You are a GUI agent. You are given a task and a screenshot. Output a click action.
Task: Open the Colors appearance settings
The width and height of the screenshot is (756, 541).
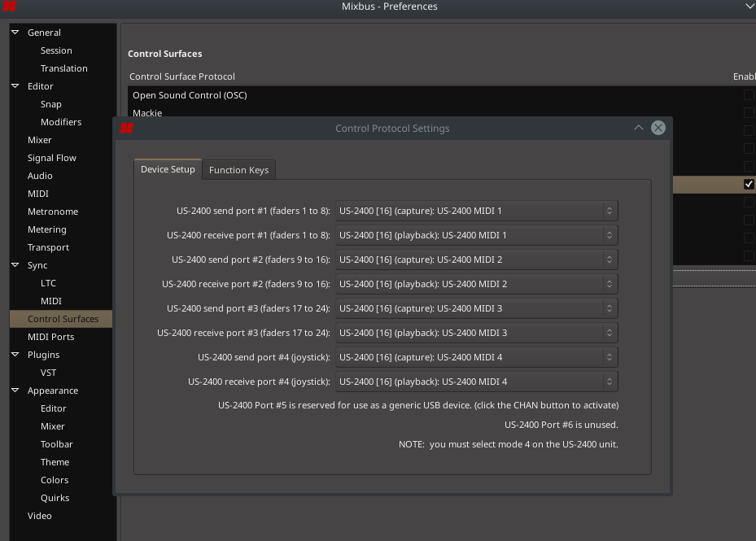[55, 480]
